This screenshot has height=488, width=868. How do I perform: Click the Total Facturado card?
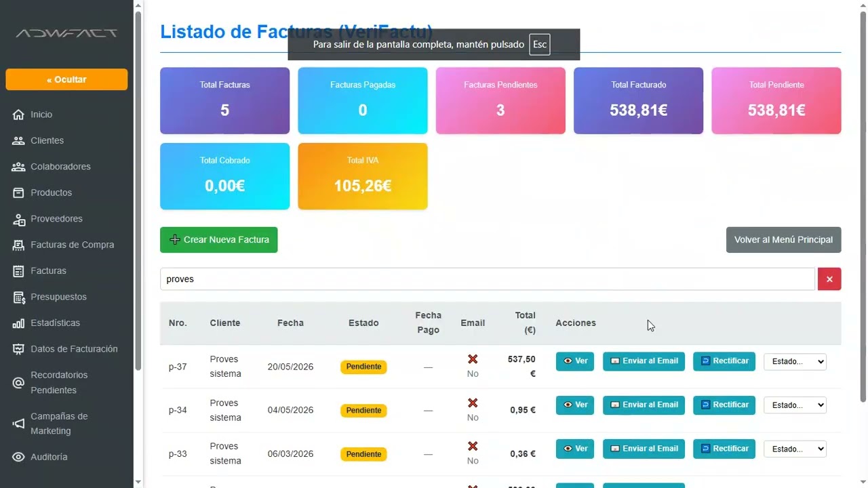[x=638, y=101]
